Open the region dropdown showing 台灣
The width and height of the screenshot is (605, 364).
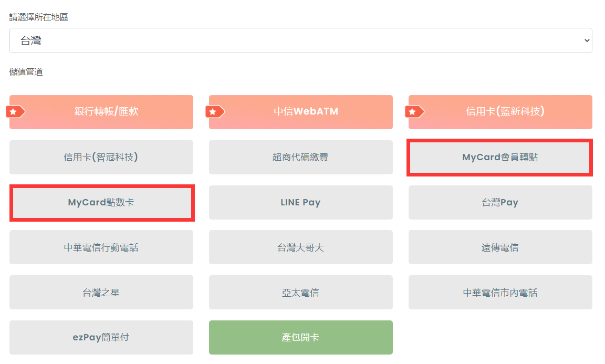300,40
